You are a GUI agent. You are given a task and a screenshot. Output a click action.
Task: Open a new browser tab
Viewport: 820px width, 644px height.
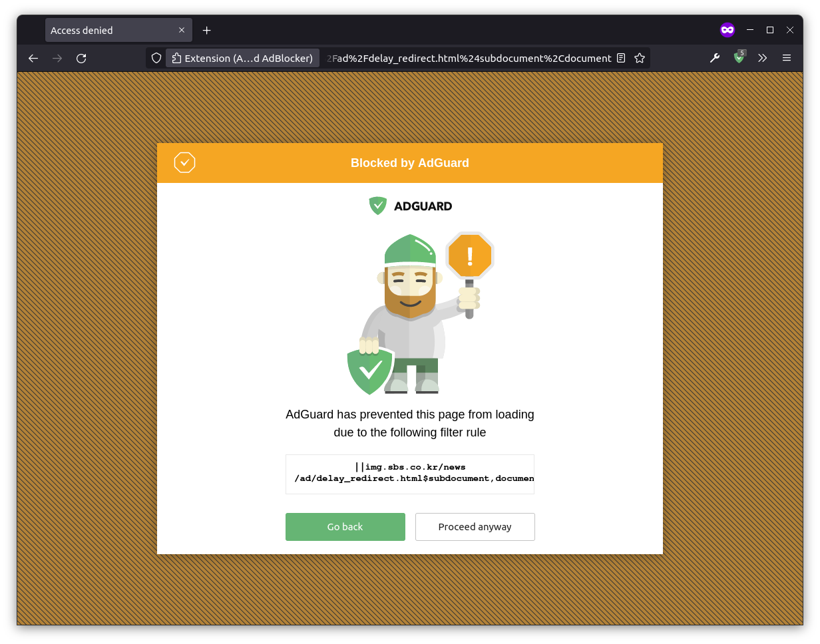click(207, 30)
